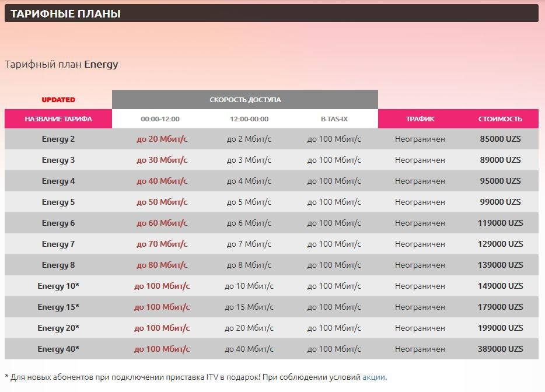
Task: Click TAS-IX speed in the Energy 8 row
Action: tap(334, 265)
